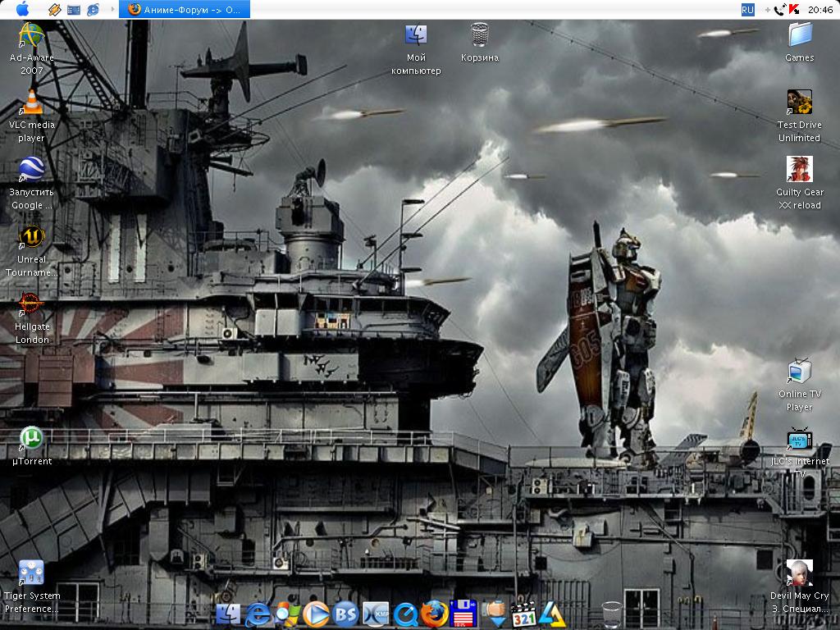
Task: Select the Hellgate London desktop icon
Action: [32, 318]
